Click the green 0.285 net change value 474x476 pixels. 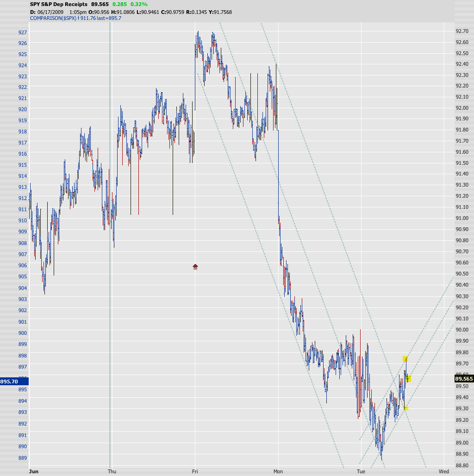click(x=119, y=4)
